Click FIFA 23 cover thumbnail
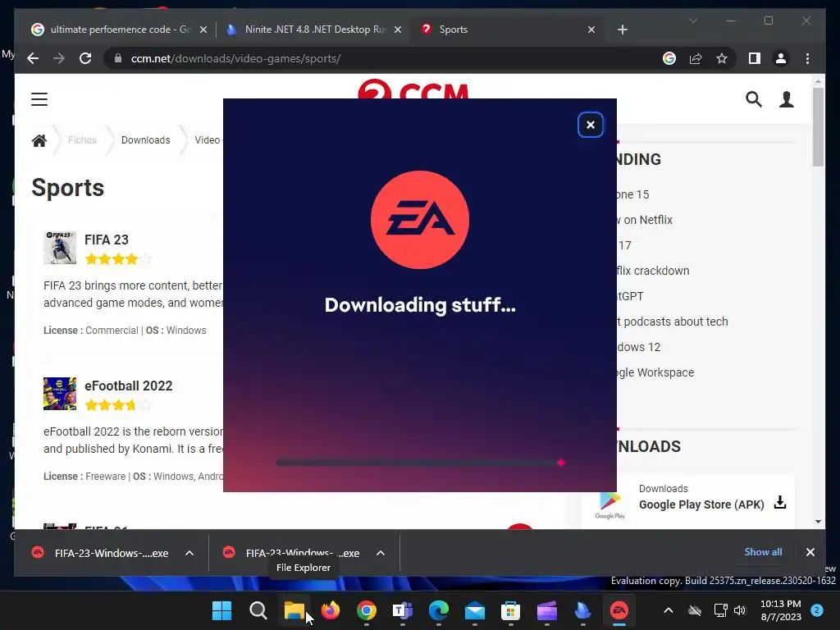840x630 pixels. (x=60, y=248)
